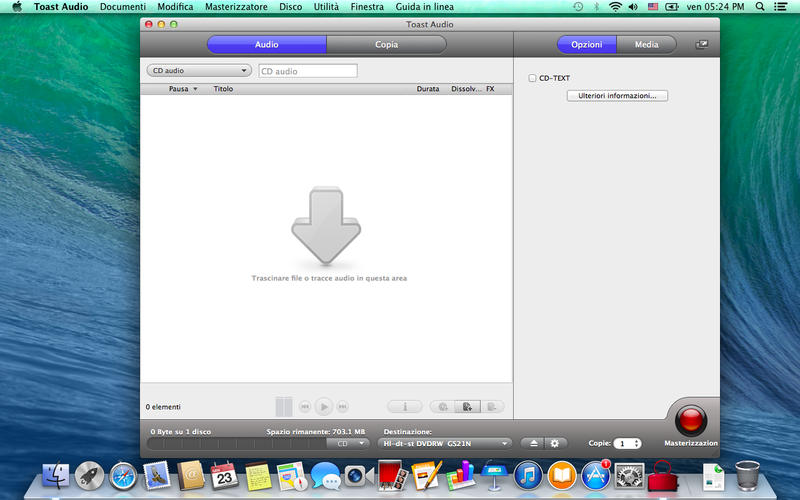Sort by the Durata column header

[x=428, y=89]
